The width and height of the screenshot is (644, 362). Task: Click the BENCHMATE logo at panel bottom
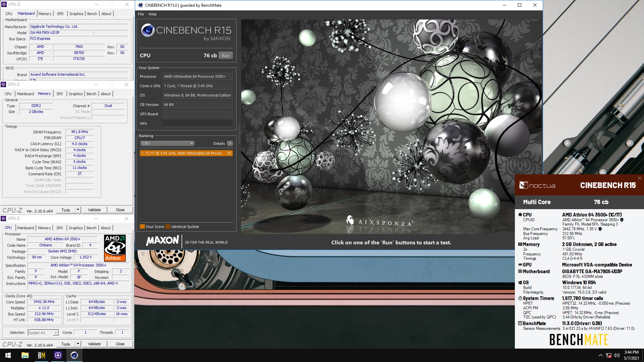pyautogui.click(x=579, y=340)
